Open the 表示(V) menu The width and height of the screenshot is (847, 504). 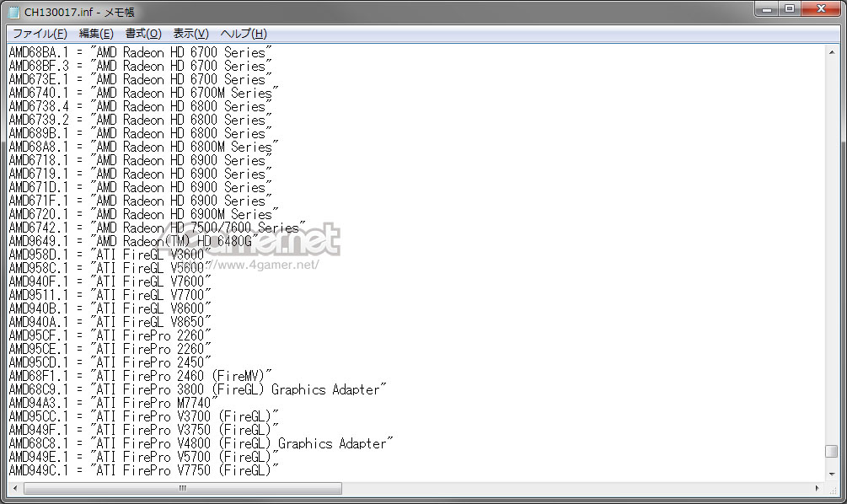pos(190,34)
